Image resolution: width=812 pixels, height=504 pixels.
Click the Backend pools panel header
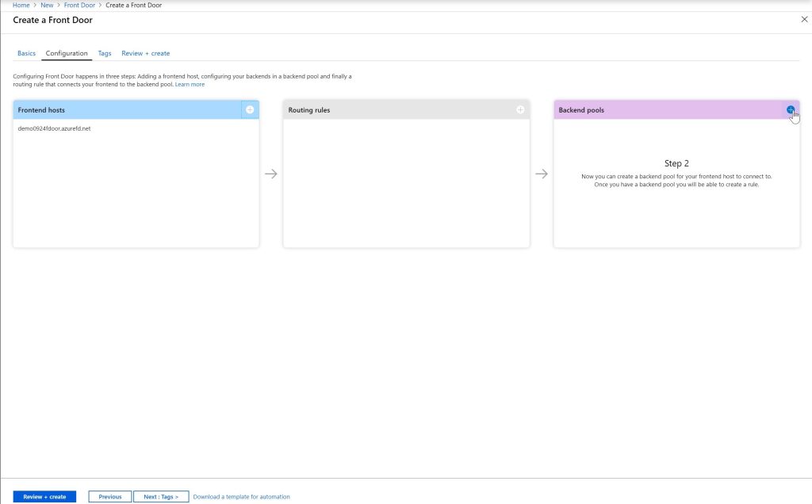(x=677, y=109)
